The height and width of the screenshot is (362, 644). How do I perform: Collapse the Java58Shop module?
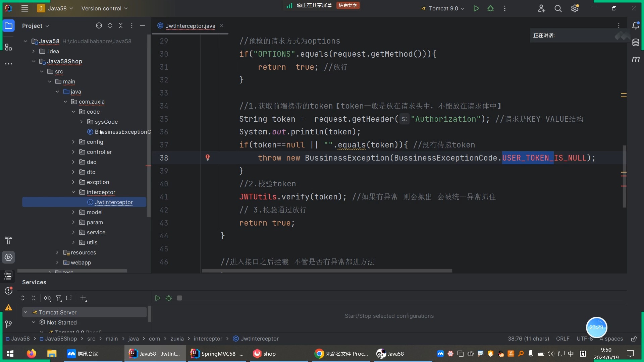[34, 61]
